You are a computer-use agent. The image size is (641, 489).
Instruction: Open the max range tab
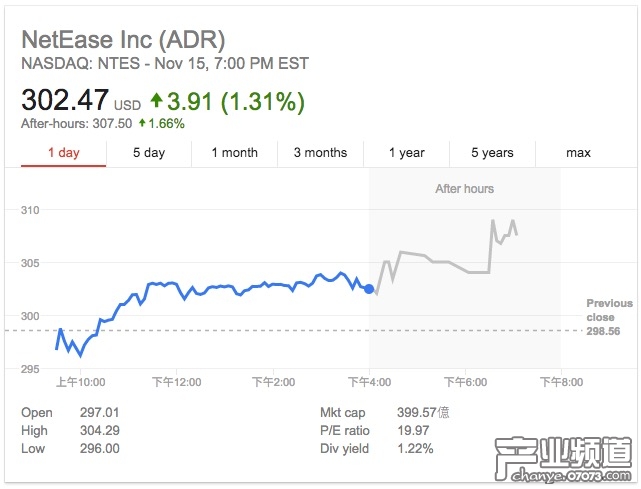point(578,153)
